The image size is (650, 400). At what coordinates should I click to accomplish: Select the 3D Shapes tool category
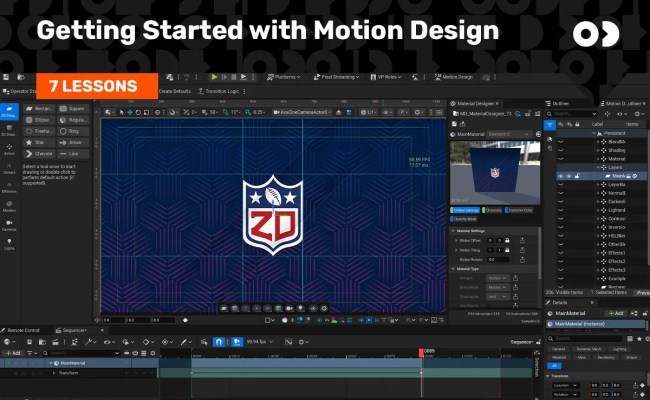coord(9,131)
